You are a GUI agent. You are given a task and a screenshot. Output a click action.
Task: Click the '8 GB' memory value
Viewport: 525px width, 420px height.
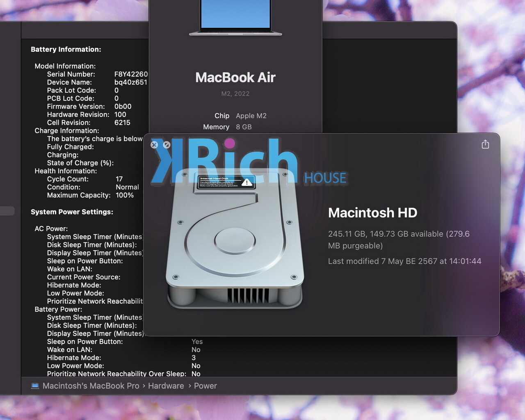click(x=244, y=127)
